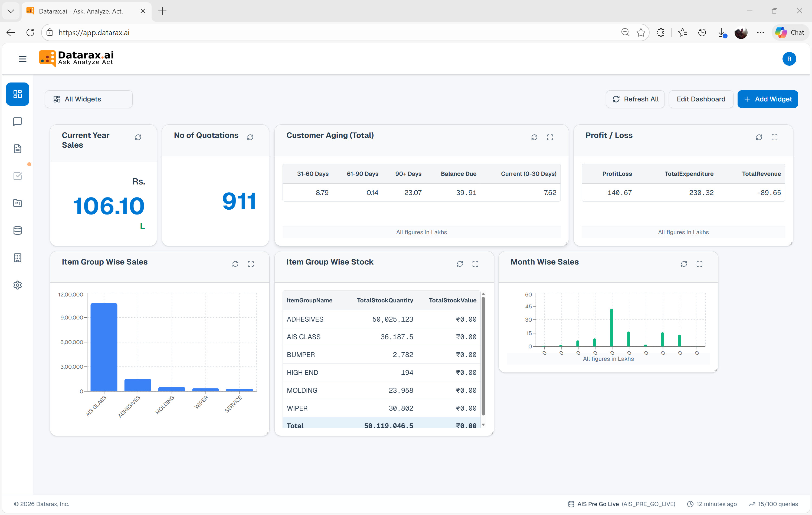Click the AIS Pre Go Live database indicator
The width and height of the screenshot is (812, 515).
coord(622,504)
